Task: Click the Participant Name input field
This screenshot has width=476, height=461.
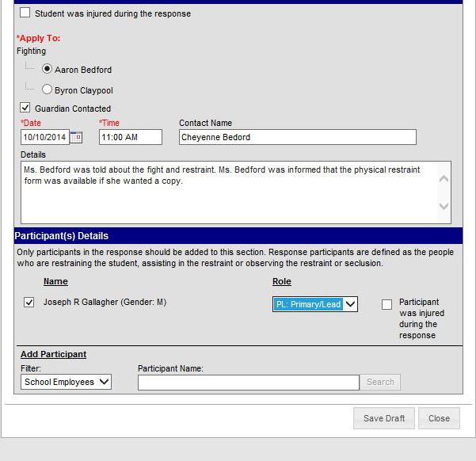Action: pyautogui.click(x=249, y=383)
